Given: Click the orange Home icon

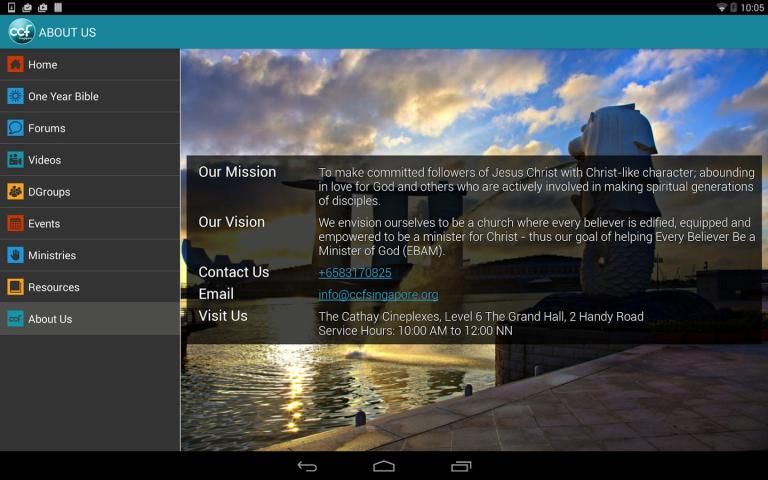Looking at the screenshot, I should [x=15, y=65].
